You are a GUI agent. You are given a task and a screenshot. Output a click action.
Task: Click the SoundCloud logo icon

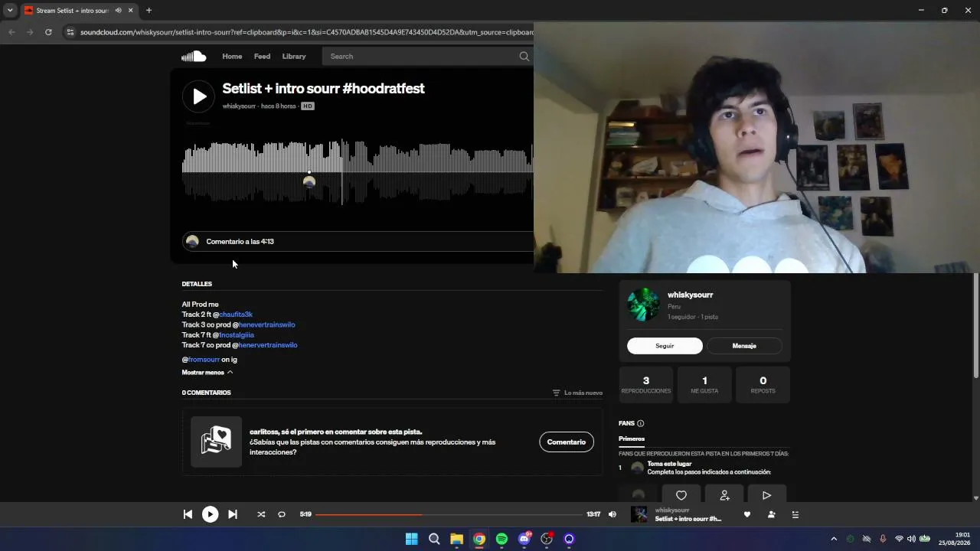click(x=194, y=56)
